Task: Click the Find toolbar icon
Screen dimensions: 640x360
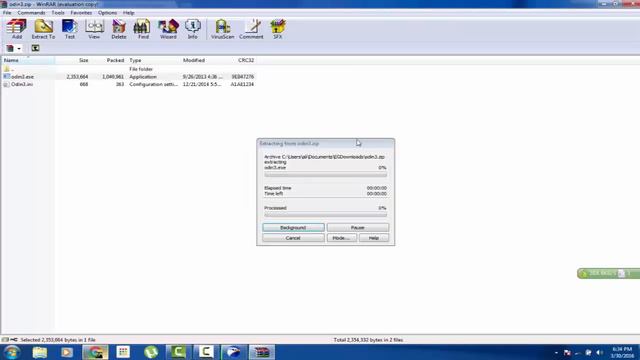Action: tap(143, 29)
